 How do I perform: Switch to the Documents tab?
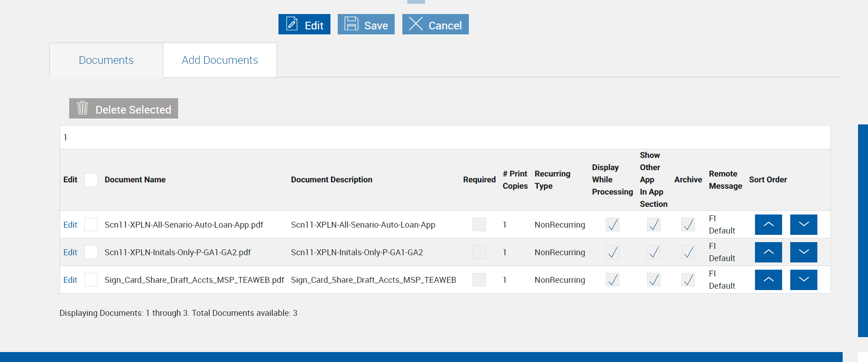pos(106,60)
